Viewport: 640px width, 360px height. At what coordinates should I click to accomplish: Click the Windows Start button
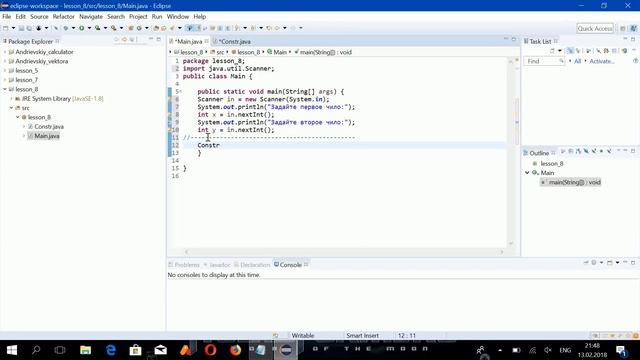click(x=12, y=350)
